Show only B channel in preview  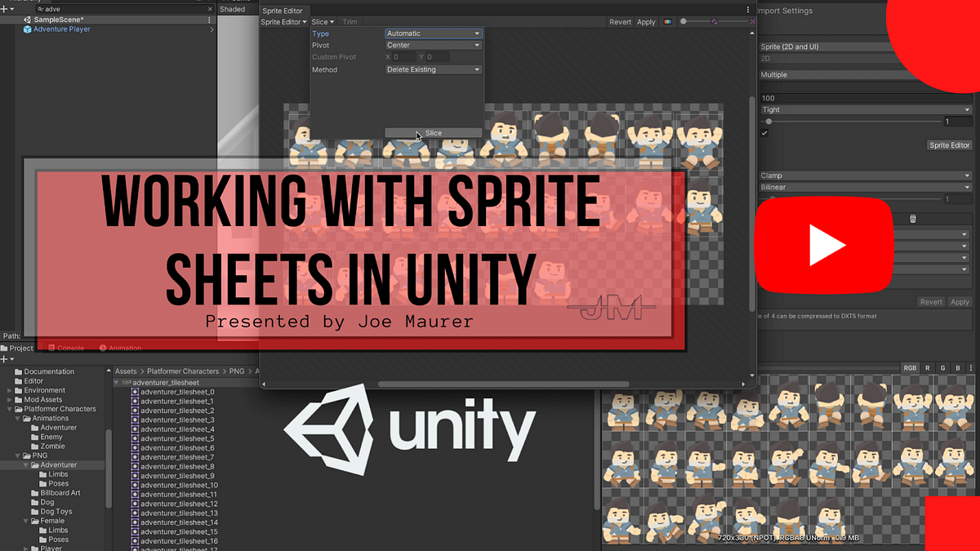[x=958, y=368]
